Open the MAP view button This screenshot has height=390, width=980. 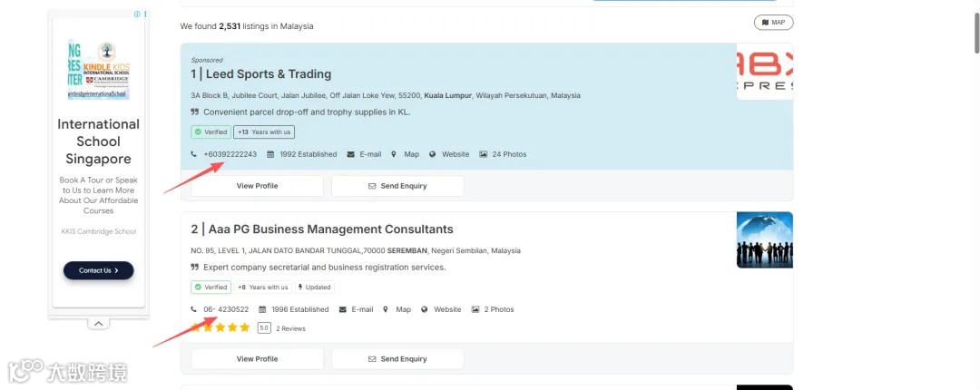pos(773,23)
